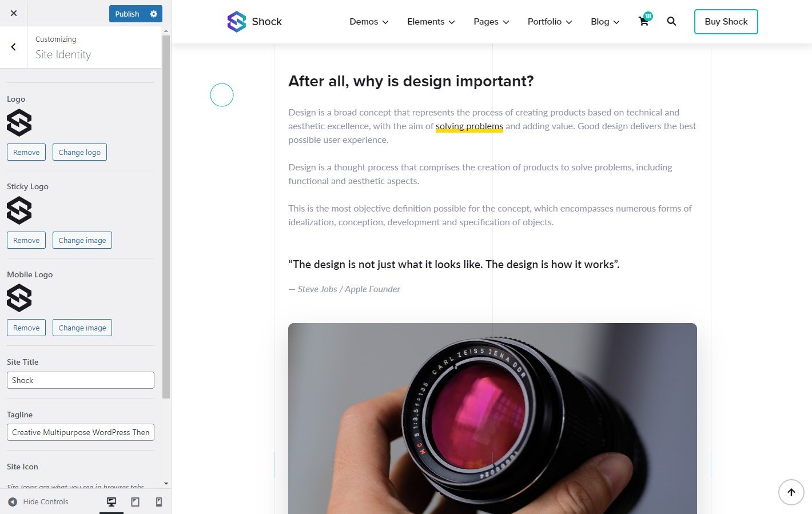Viewport: 812px width, 514px height.
Task: Click the Mobile Logo image preview
Action: click(19, 298)
